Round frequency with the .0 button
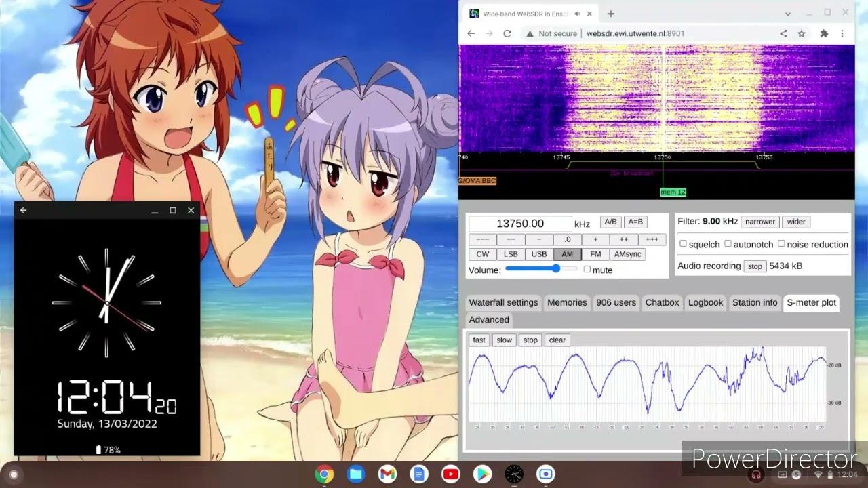The width and height of the screenshot is (868, 488). pos(567,239)
